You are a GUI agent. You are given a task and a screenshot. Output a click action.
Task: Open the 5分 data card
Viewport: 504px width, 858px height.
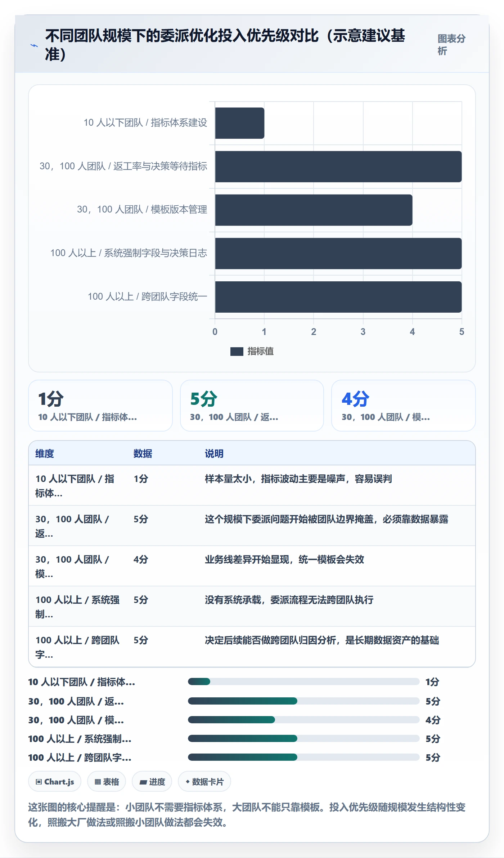coord(252,406)
